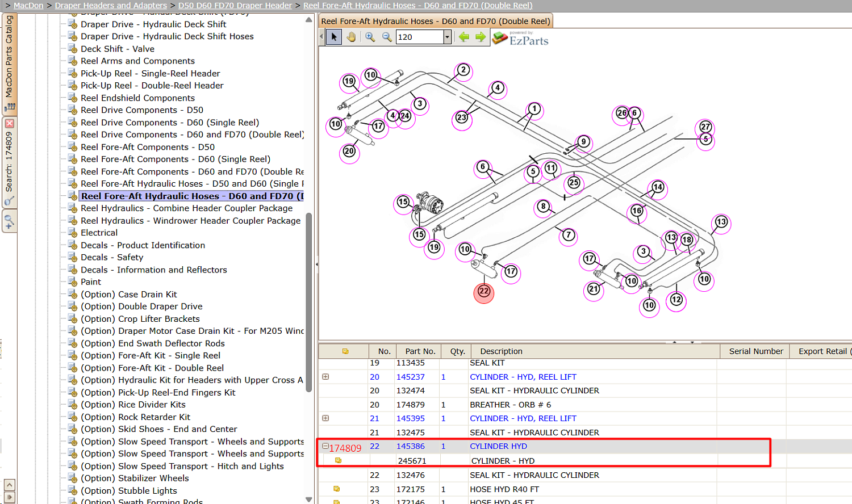852x504 pixels.
Task: Click the Electrical page icon in tree
Action: click(72, 232)
